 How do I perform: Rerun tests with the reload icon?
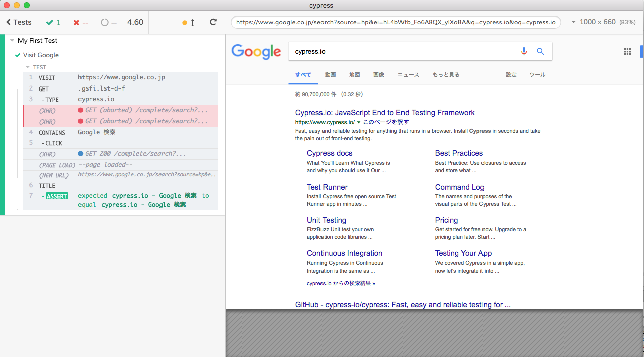click(213, 22)
